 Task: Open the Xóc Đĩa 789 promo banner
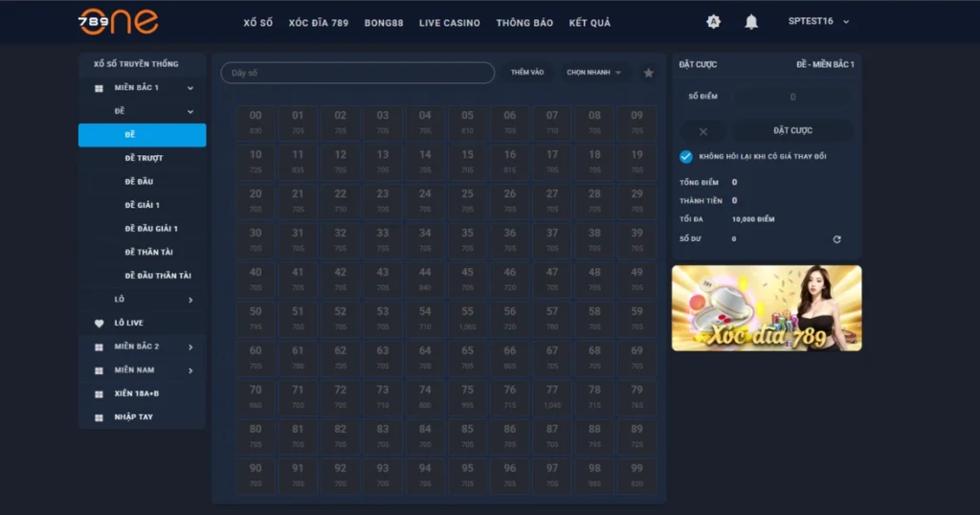pyautogui.click(x=767, y=308)
